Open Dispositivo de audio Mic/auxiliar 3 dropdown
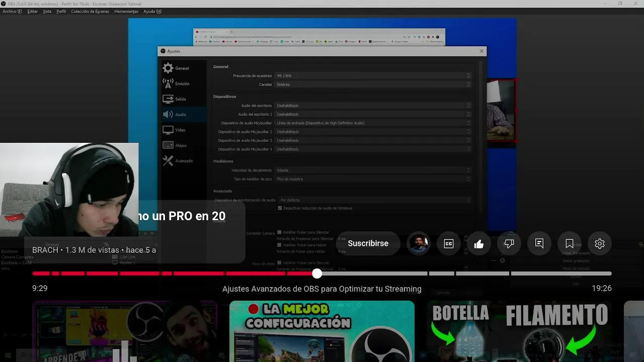Viewport: 644px width, 362px height. 373,140
